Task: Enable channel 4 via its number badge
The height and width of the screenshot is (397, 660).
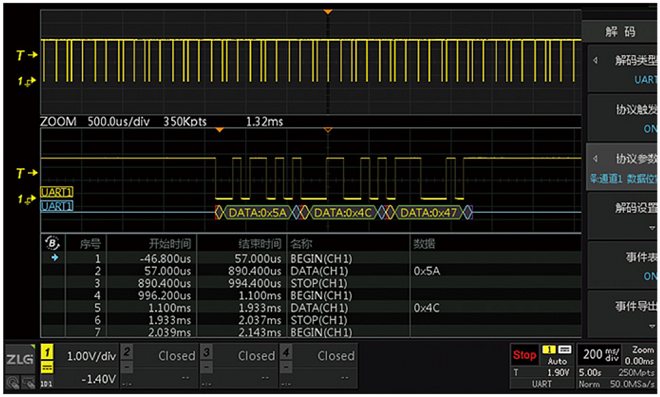Action: click(286, 352)
